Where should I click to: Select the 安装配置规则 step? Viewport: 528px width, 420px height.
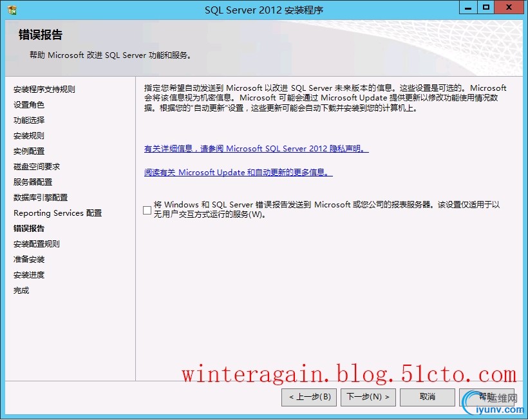click(x=37, y=244)
